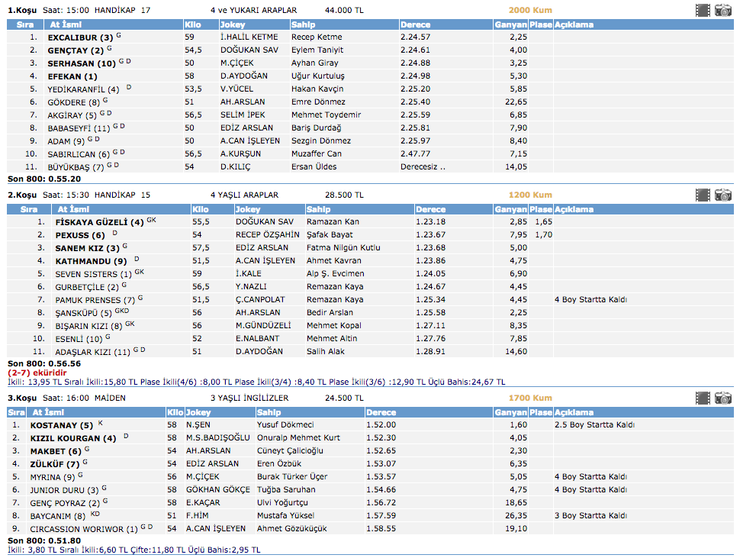Click the 'Ganyan' column header in race 2

tap(510, 209)
